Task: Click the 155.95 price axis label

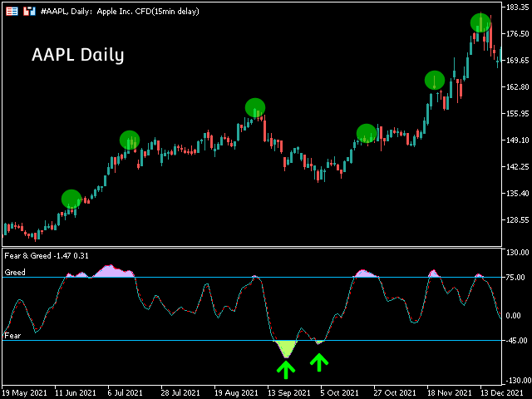Action: coord(517,114)
